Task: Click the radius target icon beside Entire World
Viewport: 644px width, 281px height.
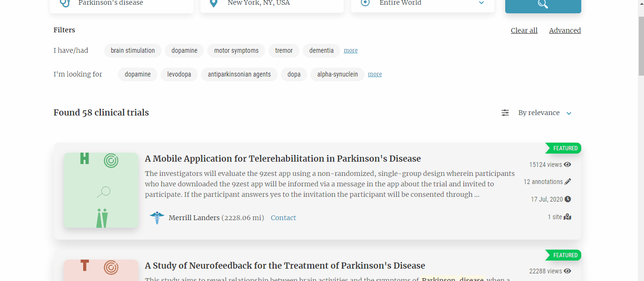Action: click(365, 3)
